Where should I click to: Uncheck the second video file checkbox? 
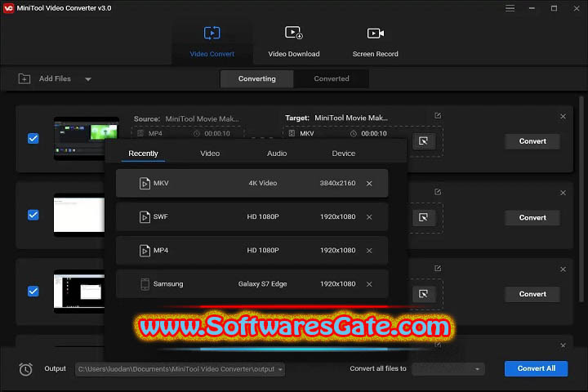coord(33,215)
